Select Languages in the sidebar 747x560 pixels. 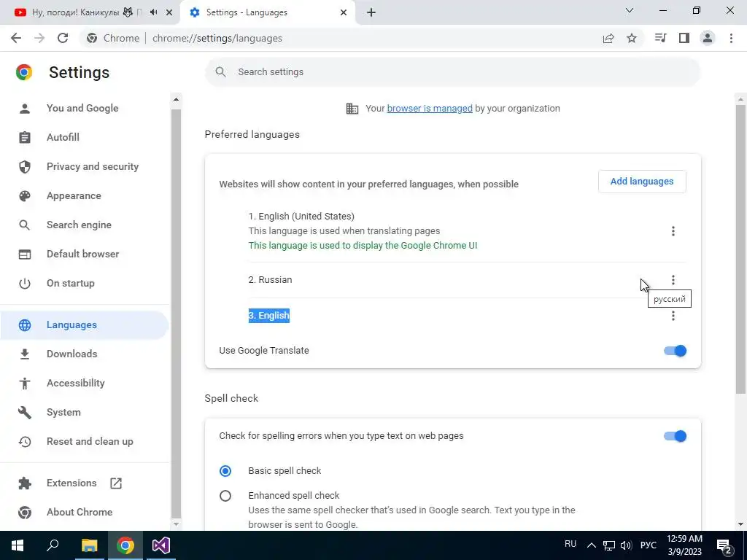click(85, 324)
